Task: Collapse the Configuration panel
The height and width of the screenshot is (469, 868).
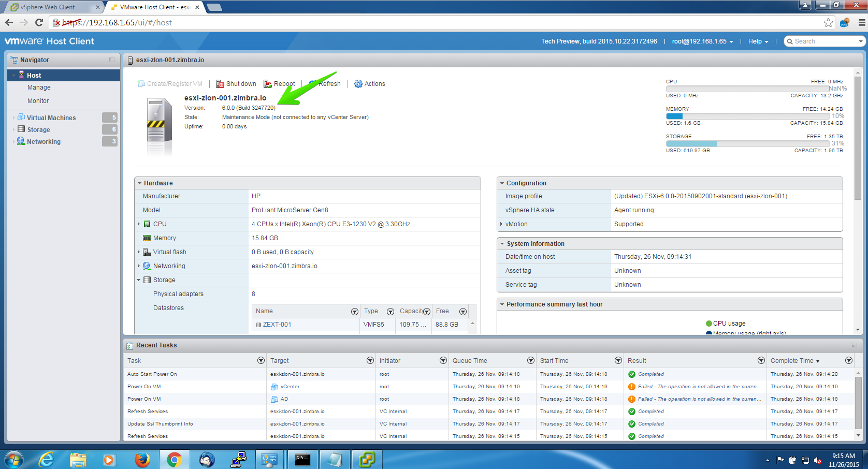Action: tap(502, 183)
